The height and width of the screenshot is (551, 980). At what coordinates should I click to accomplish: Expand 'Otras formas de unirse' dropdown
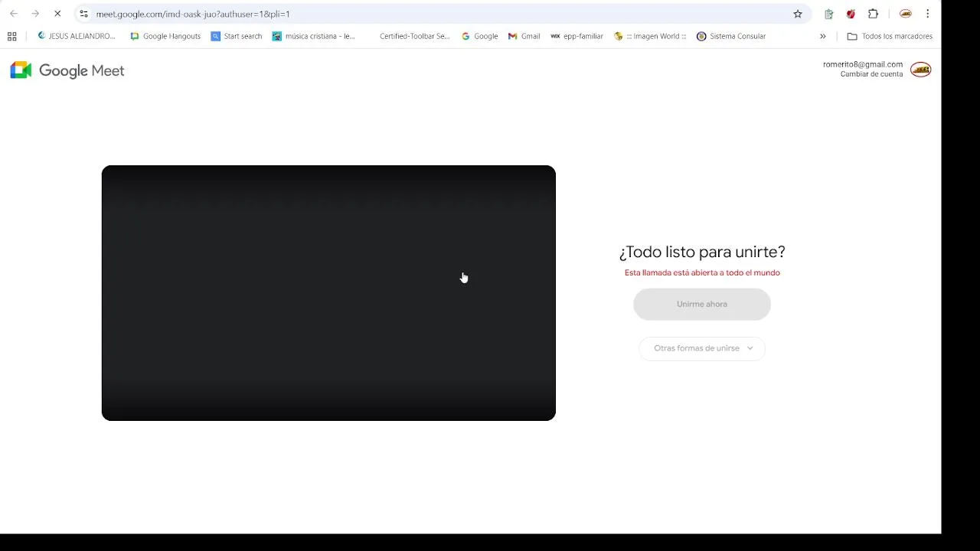tap(702, 348)
